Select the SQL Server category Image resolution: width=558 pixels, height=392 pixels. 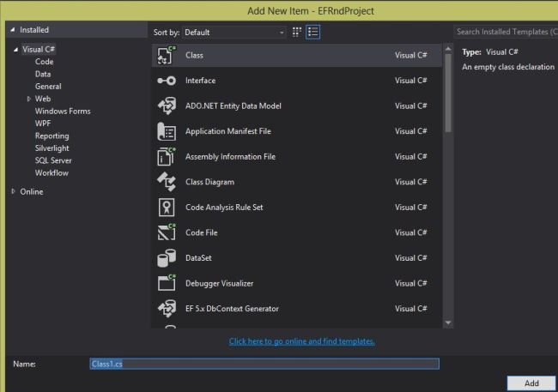tap(53, 160)
